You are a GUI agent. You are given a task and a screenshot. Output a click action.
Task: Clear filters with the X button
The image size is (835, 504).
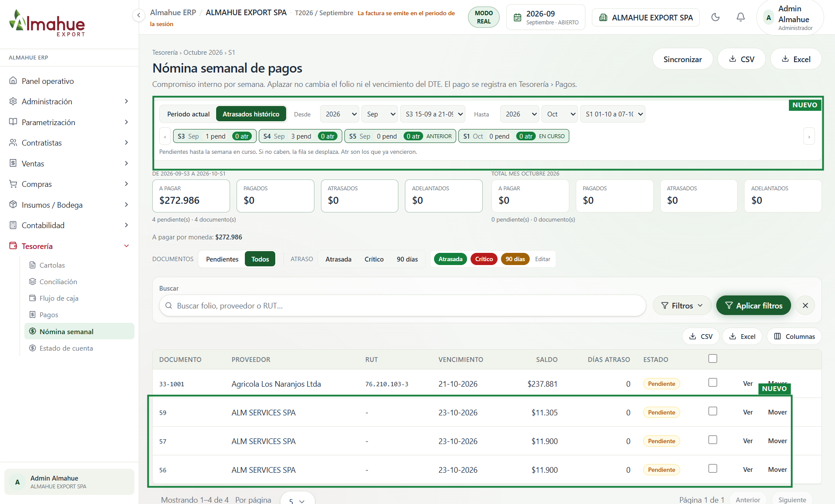(x=805, y=305)
